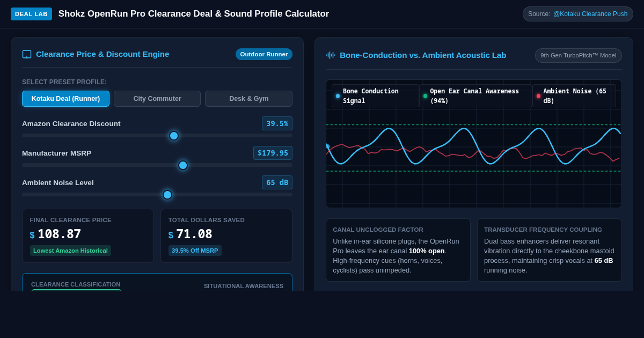Click the Final Clearance Price card label

point(71,220)
